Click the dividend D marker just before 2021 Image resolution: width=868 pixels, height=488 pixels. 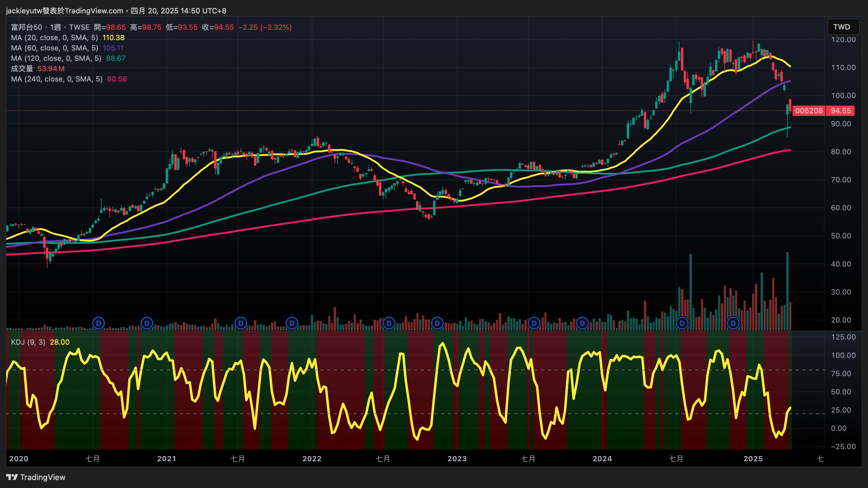(147, 323)
